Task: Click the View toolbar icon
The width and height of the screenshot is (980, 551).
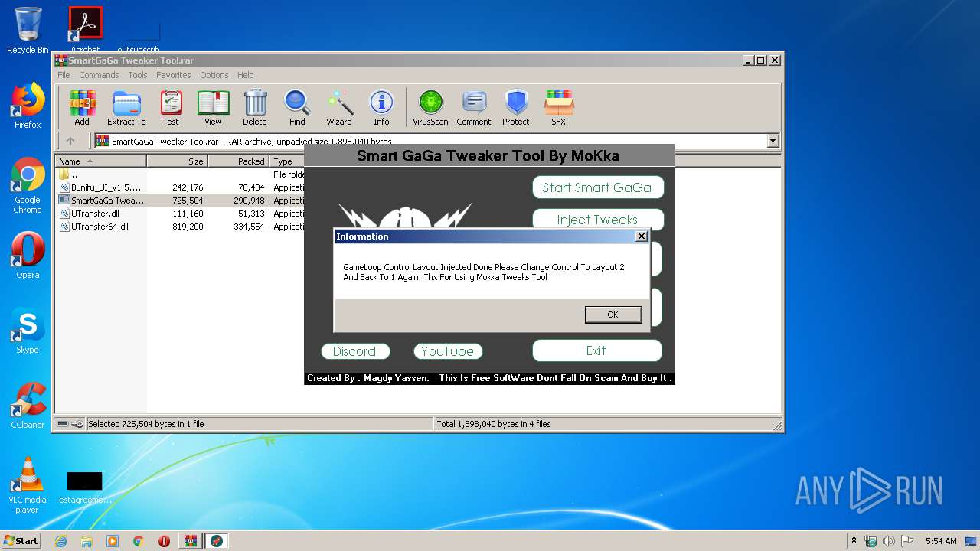Action: [x=213, y=107]
